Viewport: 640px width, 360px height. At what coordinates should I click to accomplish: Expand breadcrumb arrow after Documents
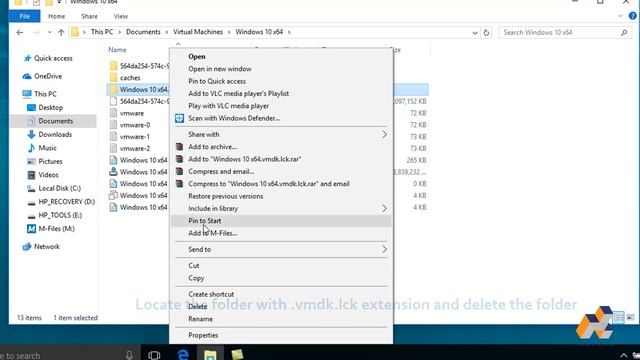[167, 32]
